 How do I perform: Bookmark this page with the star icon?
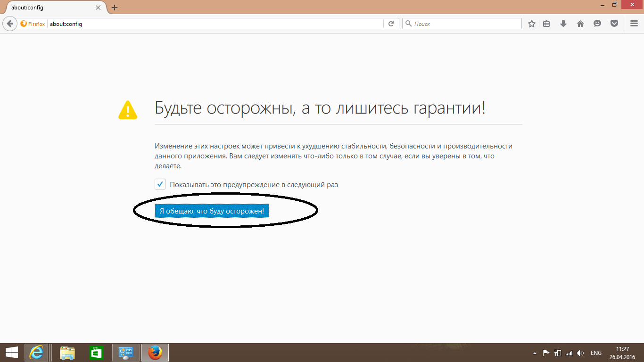532,24
